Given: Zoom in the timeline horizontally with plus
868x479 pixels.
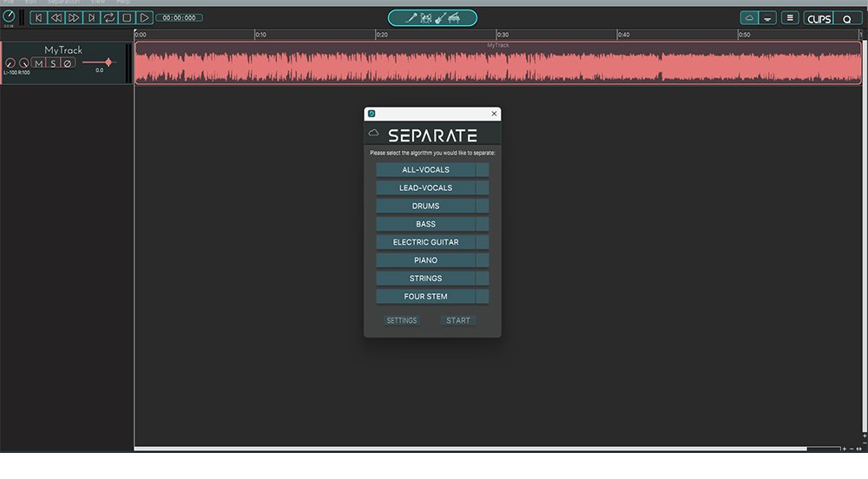Looking at the screenshot, I should click(845, 449).
